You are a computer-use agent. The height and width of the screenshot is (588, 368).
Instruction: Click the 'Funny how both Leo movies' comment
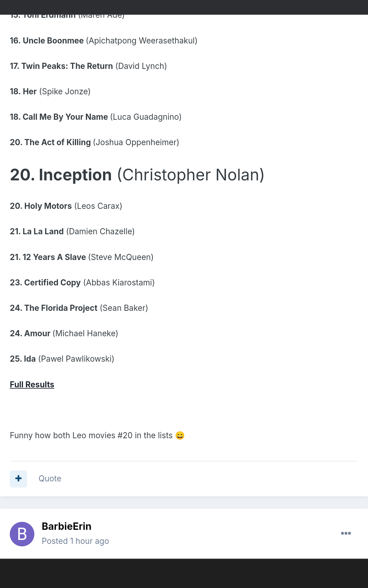point(91,435)
